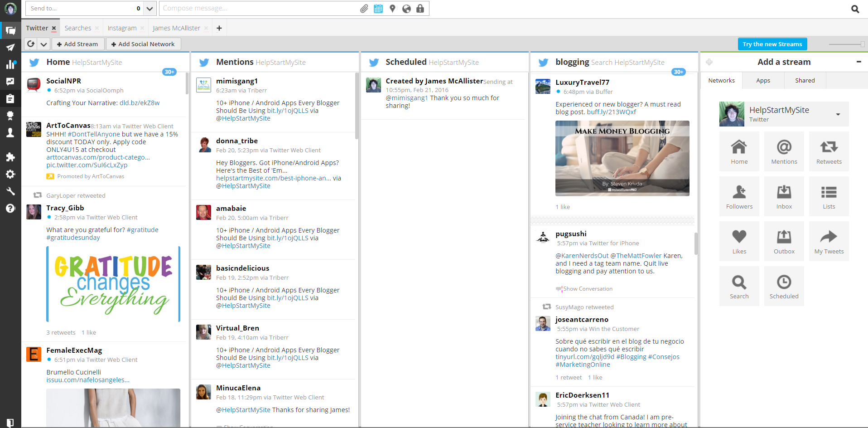Screen dimensions: 868x428
Task: Click Try the new Streams button
Action: pos(772,44)
